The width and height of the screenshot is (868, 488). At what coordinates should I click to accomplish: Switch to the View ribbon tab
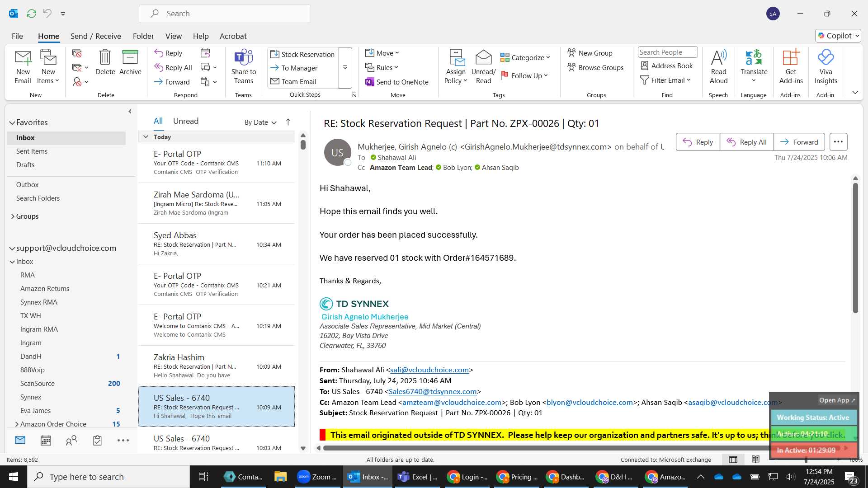pos(173,36)
